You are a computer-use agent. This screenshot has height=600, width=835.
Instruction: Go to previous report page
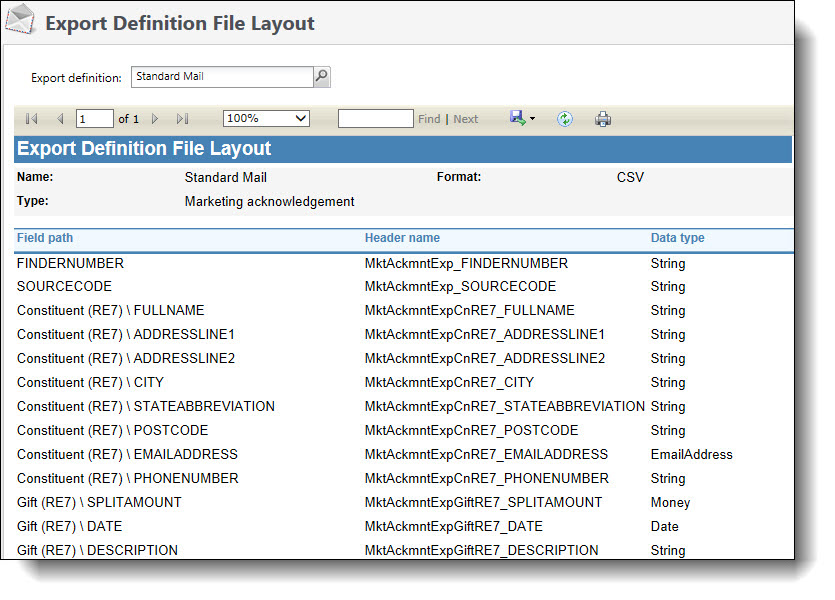coord(60,119)
